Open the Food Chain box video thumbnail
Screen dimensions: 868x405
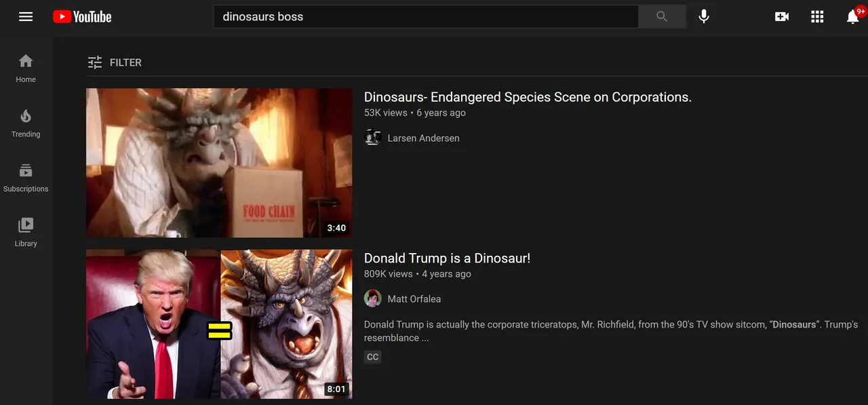(x=219, y=163)
